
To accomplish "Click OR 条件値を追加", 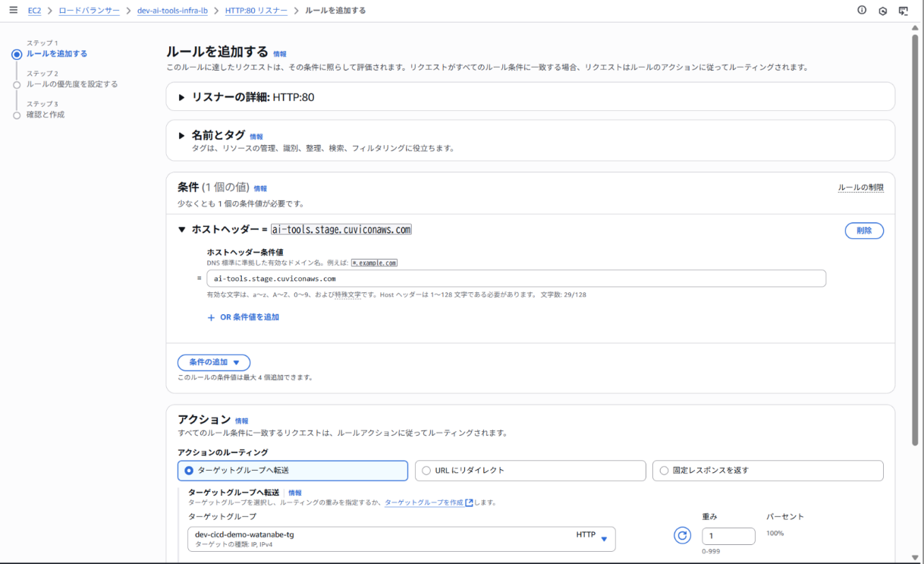I will click(241, 316).
